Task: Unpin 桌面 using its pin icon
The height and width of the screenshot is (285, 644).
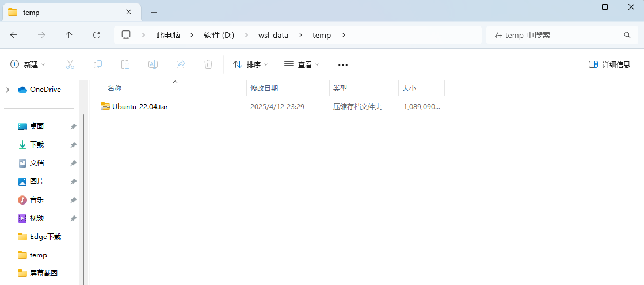Action: coord(73,127)
